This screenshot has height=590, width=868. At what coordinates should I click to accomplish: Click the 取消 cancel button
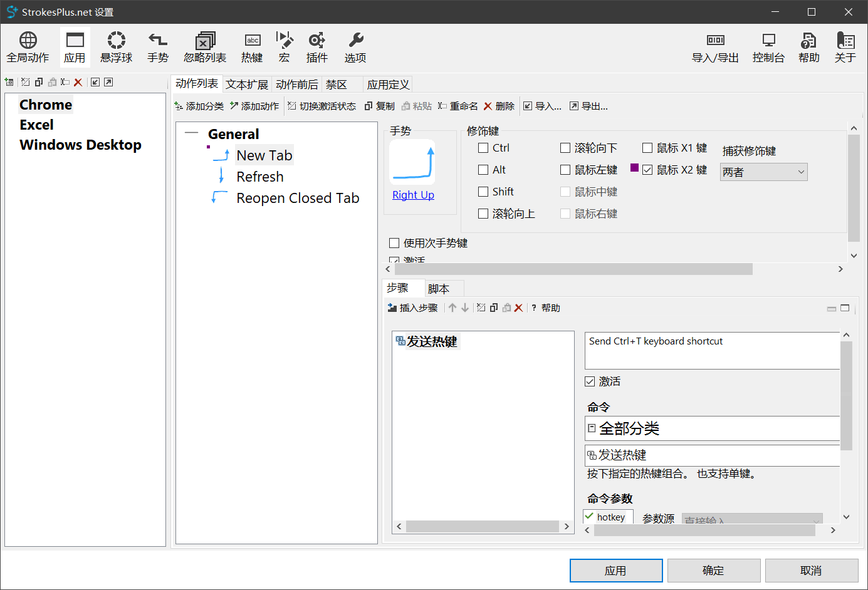click(812, 571)
